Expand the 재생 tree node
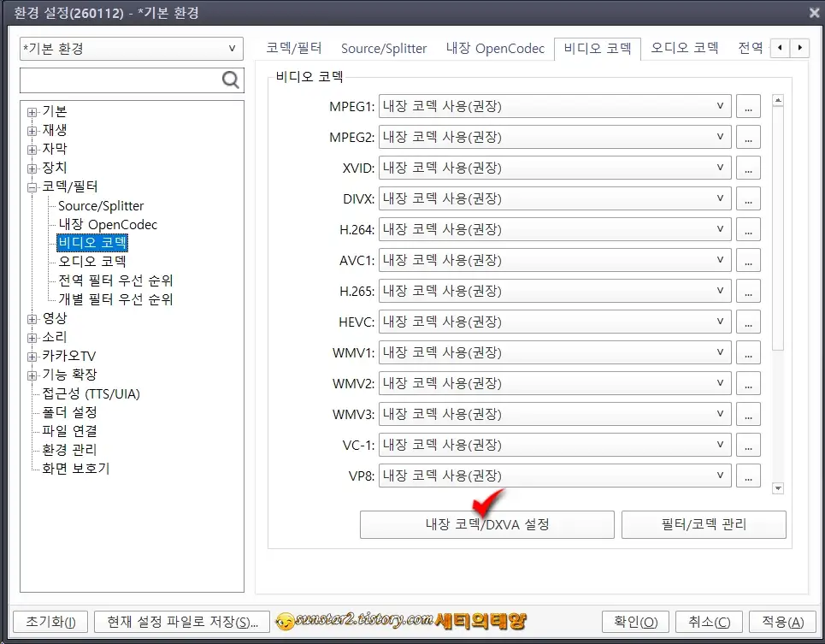 pyautogui.click(x=32, y=130)
